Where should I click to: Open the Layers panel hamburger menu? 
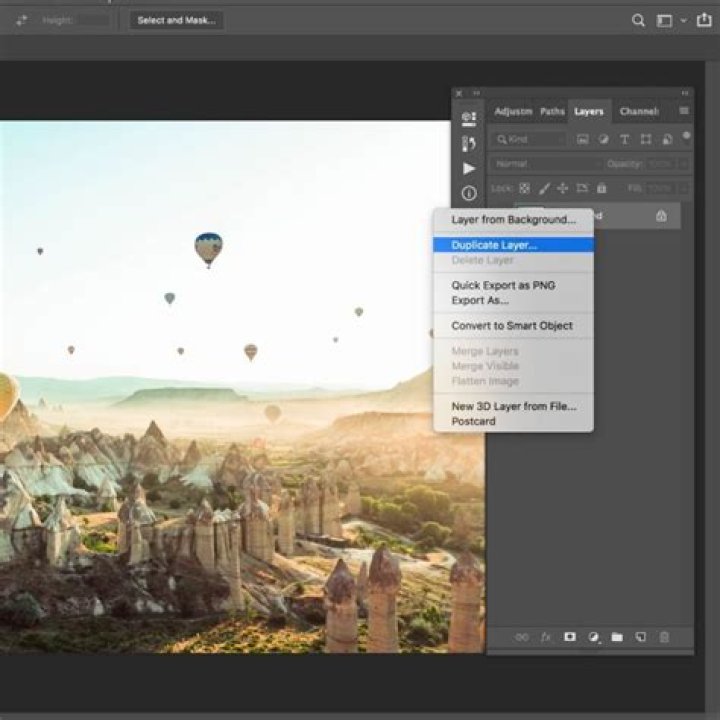pos(684,111)
